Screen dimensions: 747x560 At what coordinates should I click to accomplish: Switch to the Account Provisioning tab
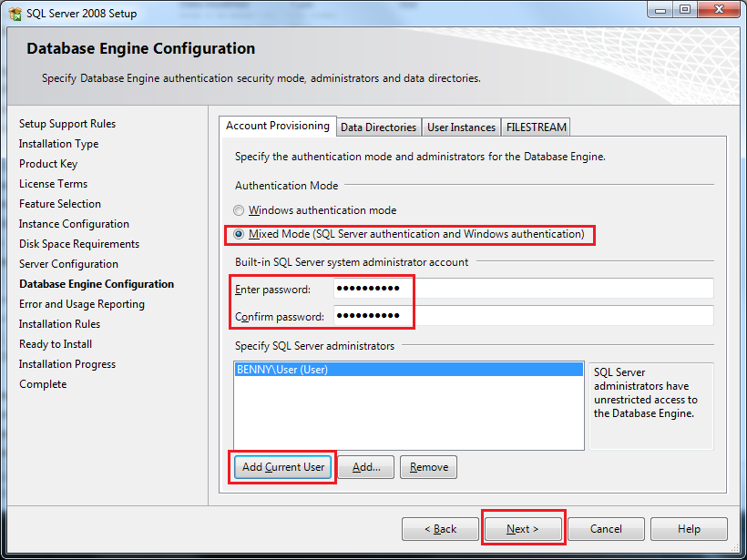coord(278,127)
